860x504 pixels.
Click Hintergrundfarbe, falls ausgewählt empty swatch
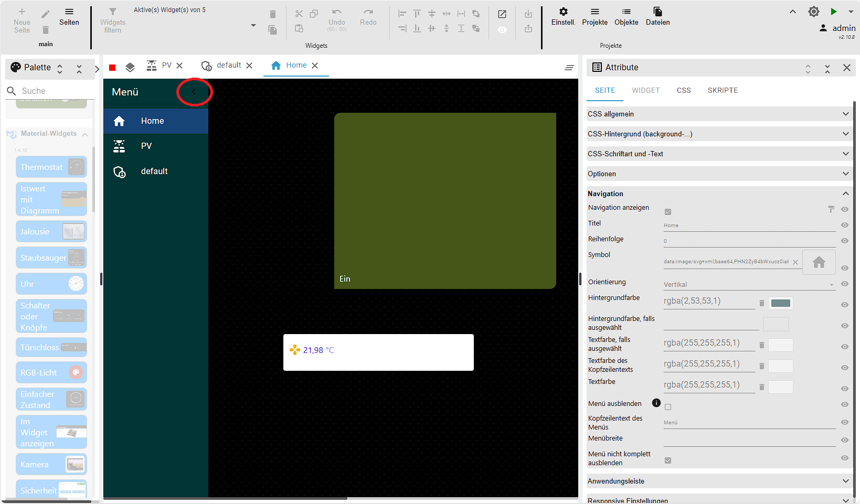pyautogui.click(x=776, y=324)
